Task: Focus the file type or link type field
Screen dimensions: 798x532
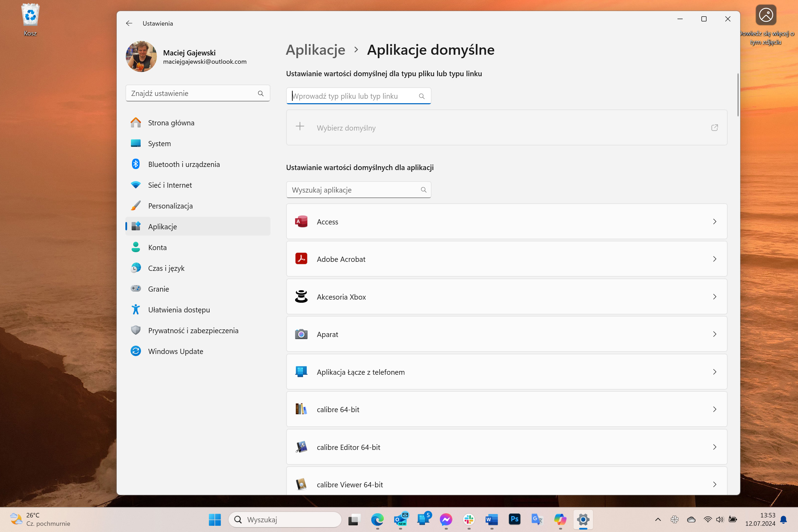Action: [358, 96]
